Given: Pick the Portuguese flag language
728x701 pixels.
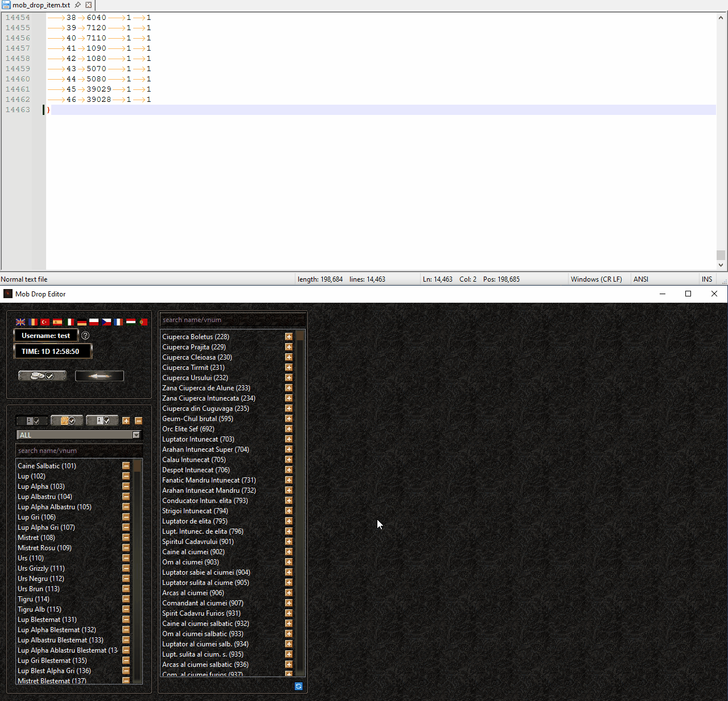Looking at the screenshot, I should pyautogui.click(x=143, y=322).
